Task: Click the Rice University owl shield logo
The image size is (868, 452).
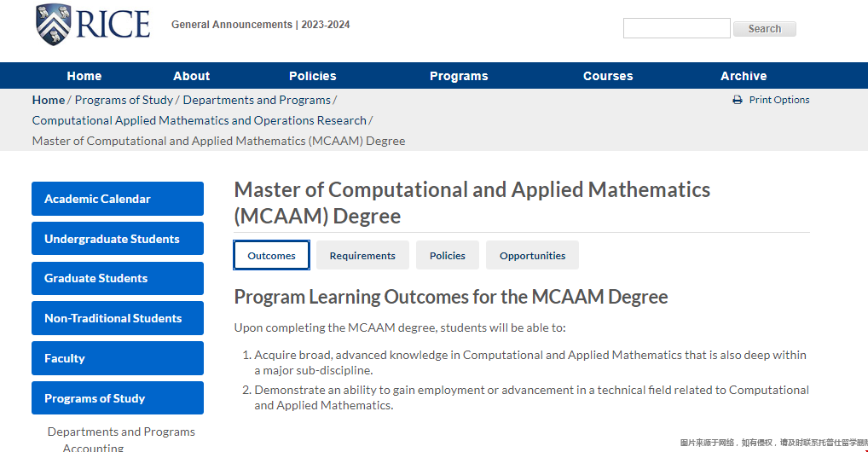Action: 53,25
